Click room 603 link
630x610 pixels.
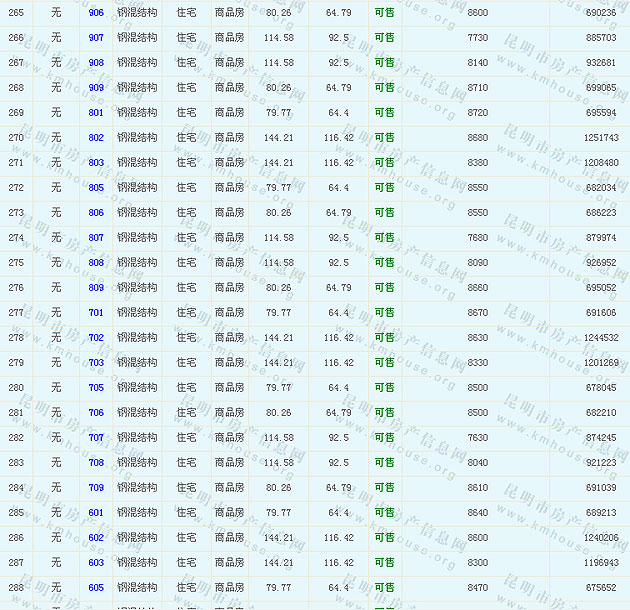[96, 563]
